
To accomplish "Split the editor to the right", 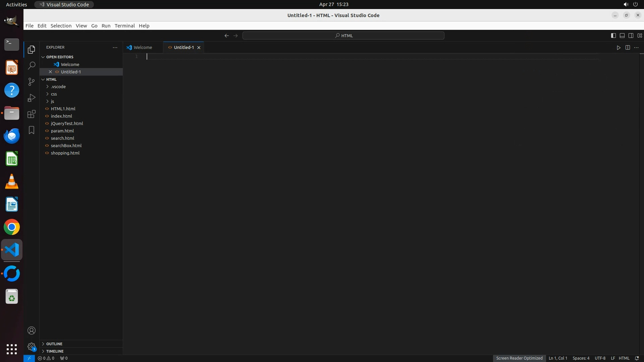I will point(628,48).
